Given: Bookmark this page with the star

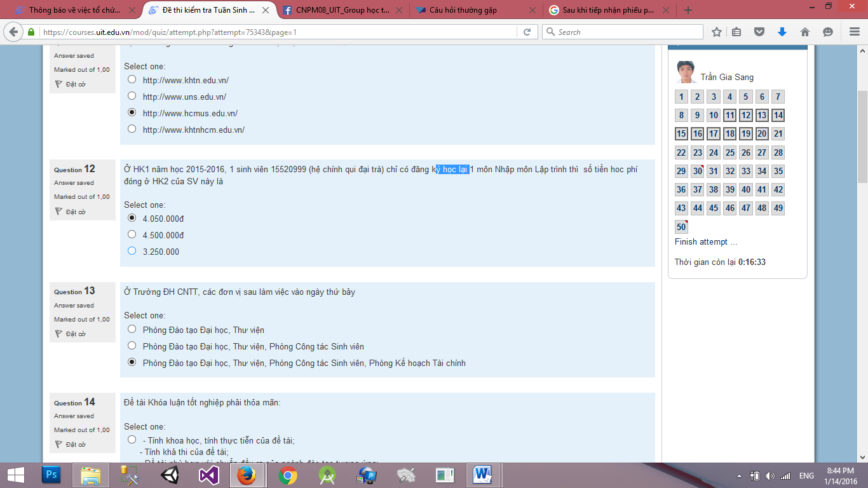Looking at the screenshot, I should click(717, 31).
